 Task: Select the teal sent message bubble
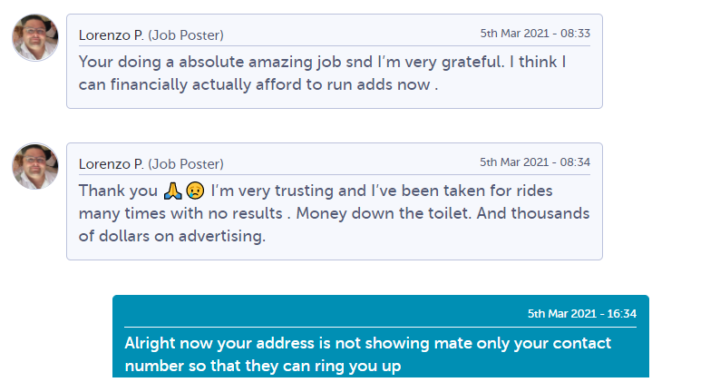pyautogui.click(x=381, y=336)
